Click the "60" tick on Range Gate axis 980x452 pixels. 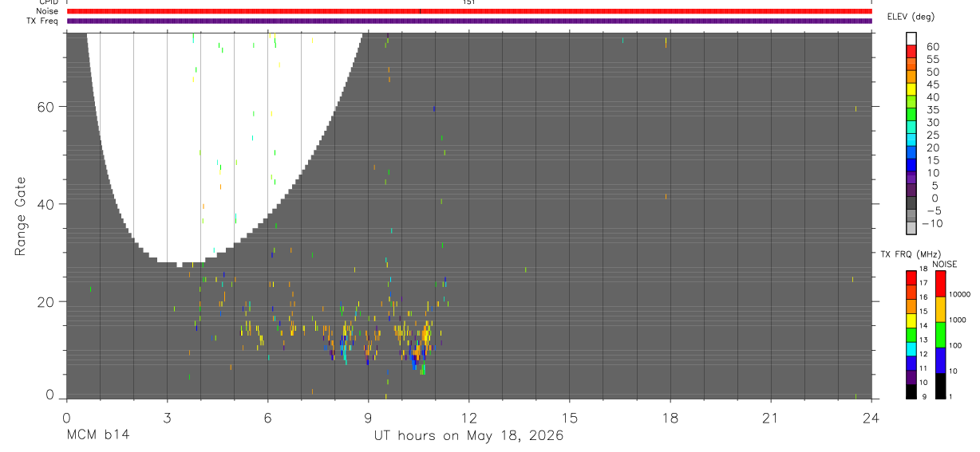(x=46, y=107)
